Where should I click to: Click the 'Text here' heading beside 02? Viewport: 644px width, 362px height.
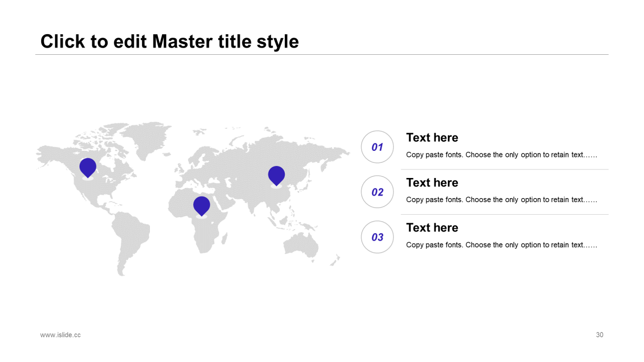tap(432, 183)
